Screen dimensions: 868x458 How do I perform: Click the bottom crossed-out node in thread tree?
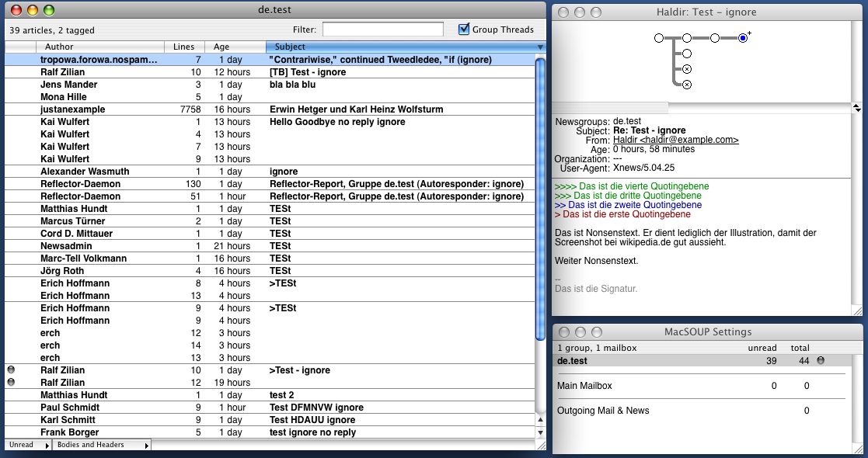pos(687,85)
